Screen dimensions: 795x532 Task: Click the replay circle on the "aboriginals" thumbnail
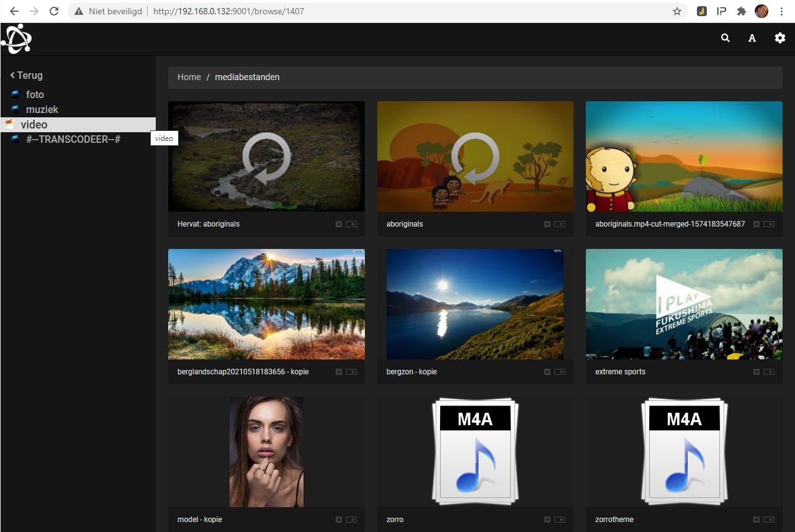click(475, 158)
